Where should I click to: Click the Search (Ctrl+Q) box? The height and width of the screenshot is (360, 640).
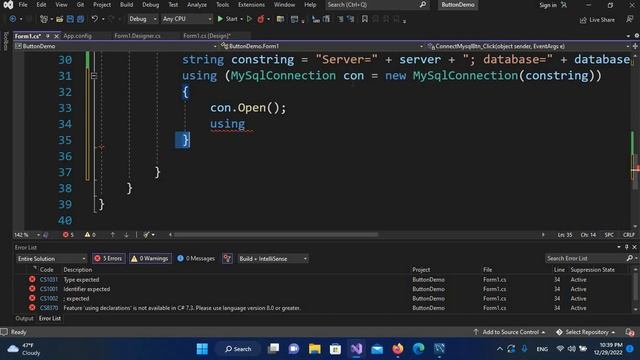click(377, 5)
